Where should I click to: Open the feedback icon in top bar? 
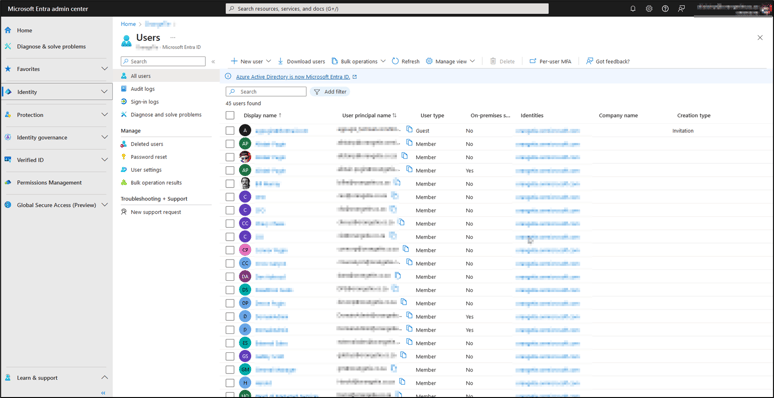tap(682, 9)
